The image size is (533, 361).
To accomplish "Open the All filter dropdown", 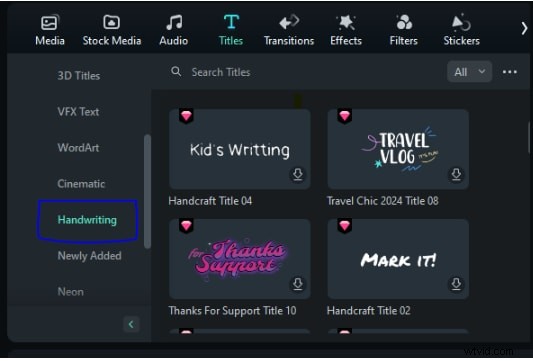I will (469, 72).
